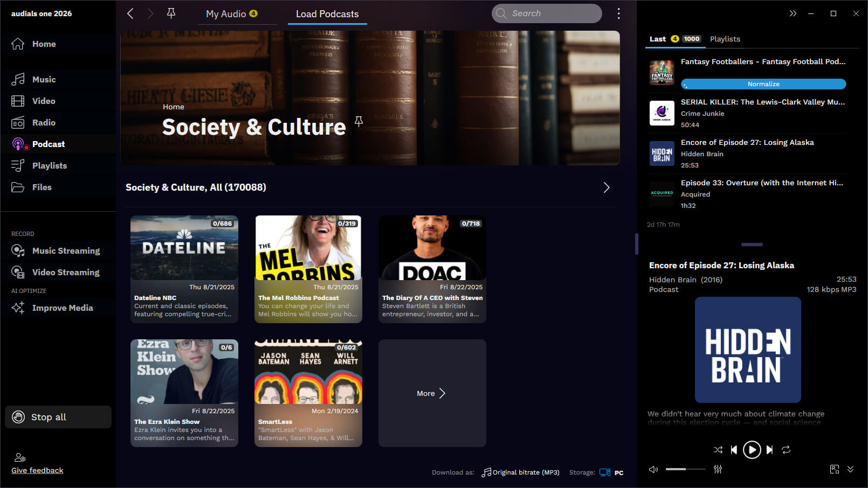
Task: Enable shuffle playback
Action: (x=718, y=450)
